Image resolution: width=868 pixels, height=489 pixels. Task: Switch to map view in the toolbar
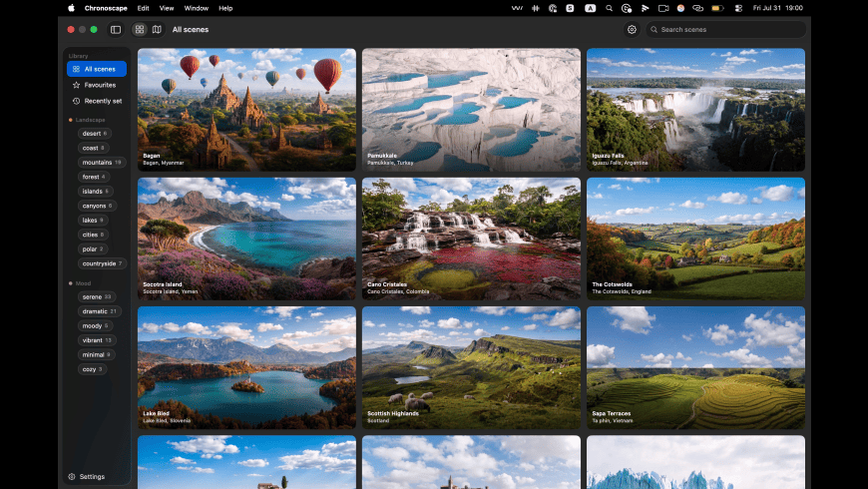tap(157, 29)
